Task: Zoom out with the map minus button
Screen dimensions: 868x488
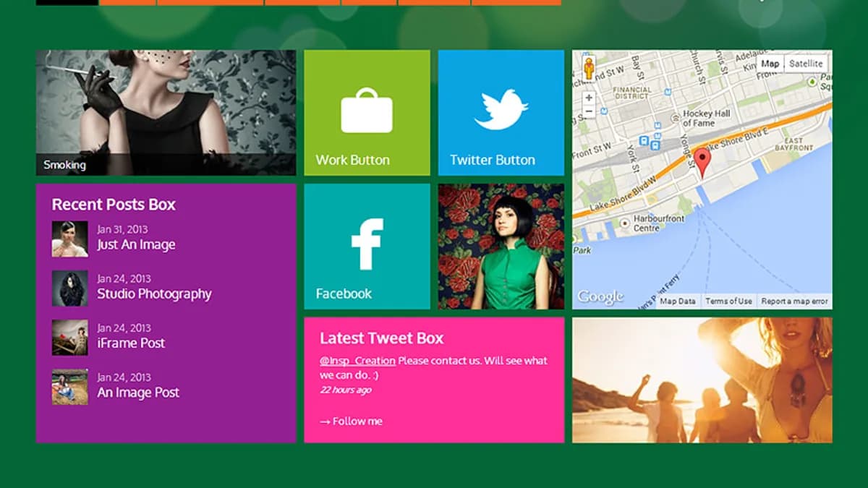Action: 589,111
